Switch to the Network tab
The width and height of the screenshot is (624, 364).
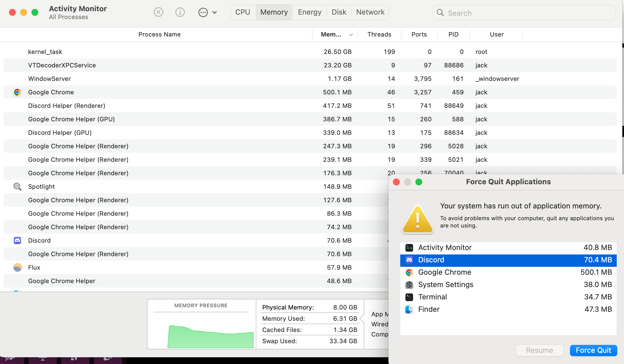click(x=370, y=12)
